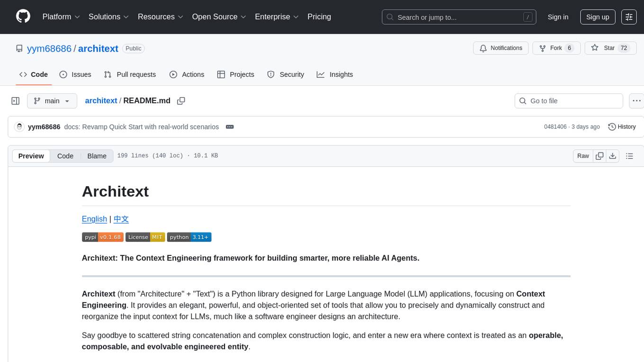644x362 pixels.
Task: Open the 中文 README link
Action: pyautogui.click(x=121, y=219)
